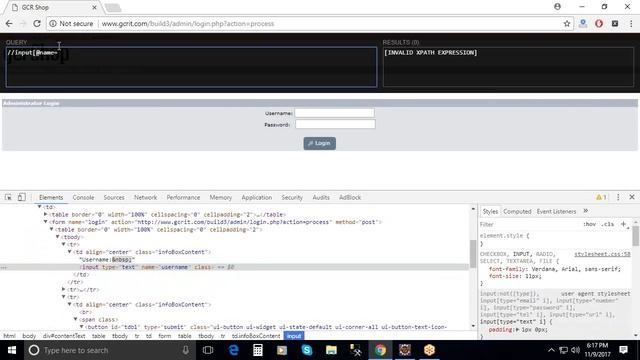Click the form breadcrumb item
The width and height of the screenshot is (640, 360).
pos(164,336)
